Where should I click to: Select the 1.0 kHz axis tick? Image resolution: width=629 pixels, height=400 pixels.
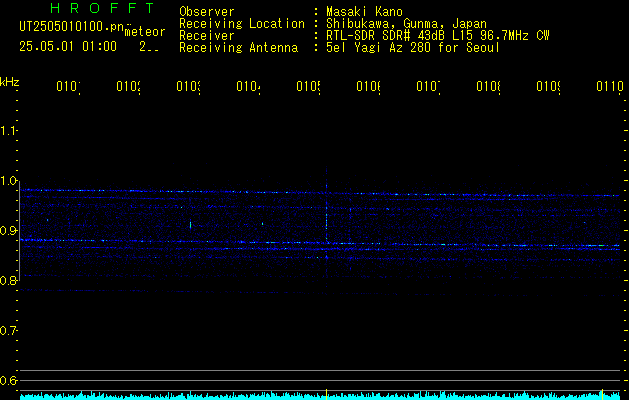pos(9,181)
